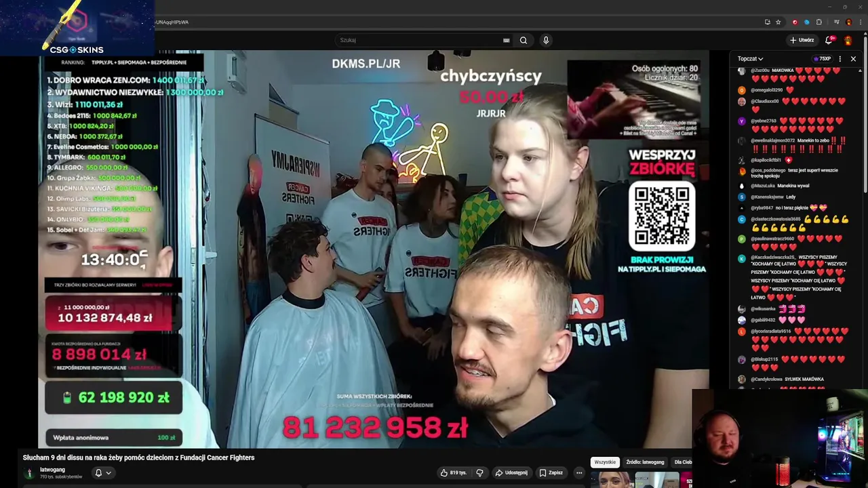
Task: Open the latwogang channel avatar
Action: point(29,472)
